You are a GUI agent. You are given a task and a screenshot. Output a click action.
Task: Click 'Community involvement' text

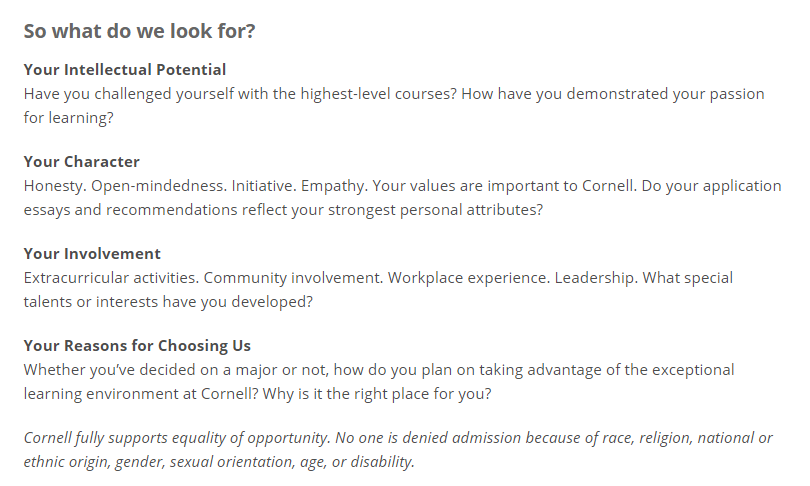click(293, 278)
